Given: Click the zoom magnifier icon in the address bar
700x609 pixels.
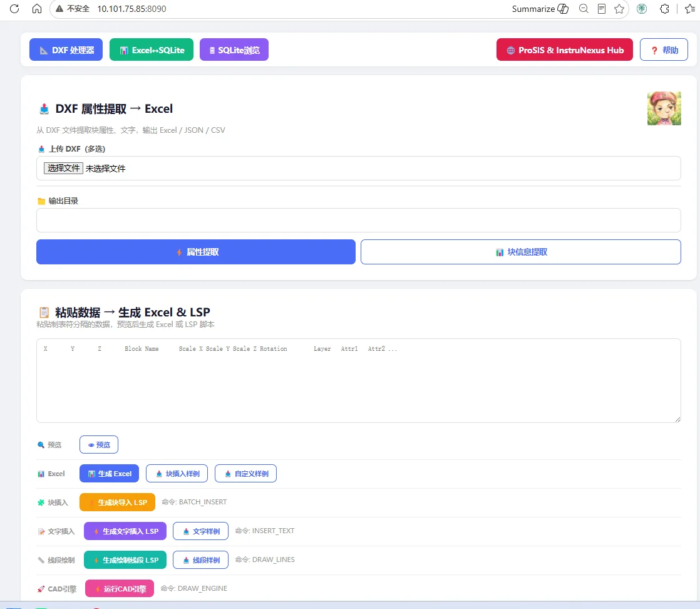Looking at the screenshot, I should [x=584, y=9].
